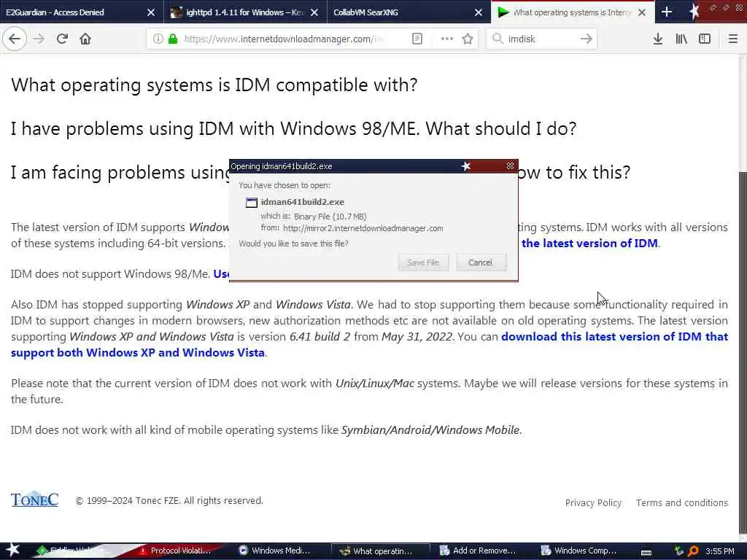
Task: Click the exe file icon in dialog
Action: tap(251, 203)
